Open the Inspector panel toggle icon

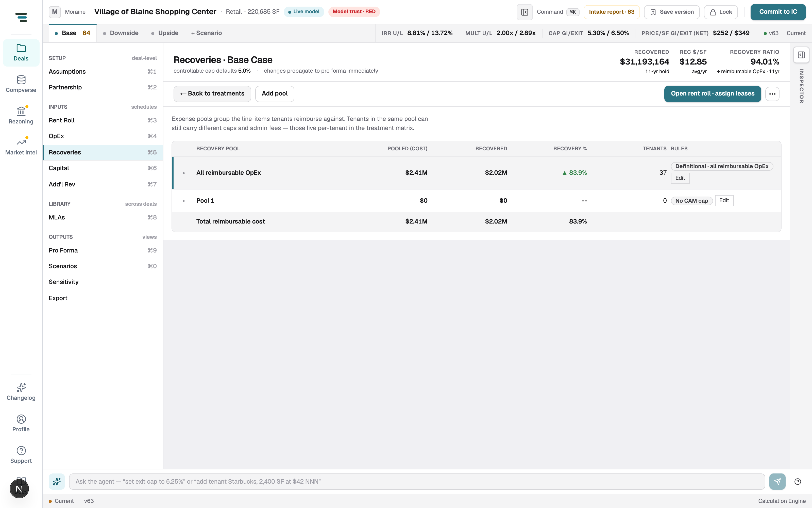[801, 55]
